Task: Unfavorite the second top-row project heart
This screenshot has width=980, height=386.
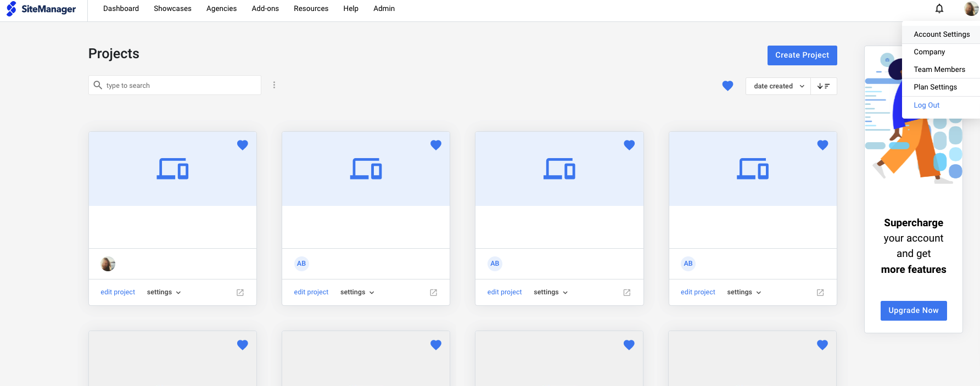Action: [436, 145]
